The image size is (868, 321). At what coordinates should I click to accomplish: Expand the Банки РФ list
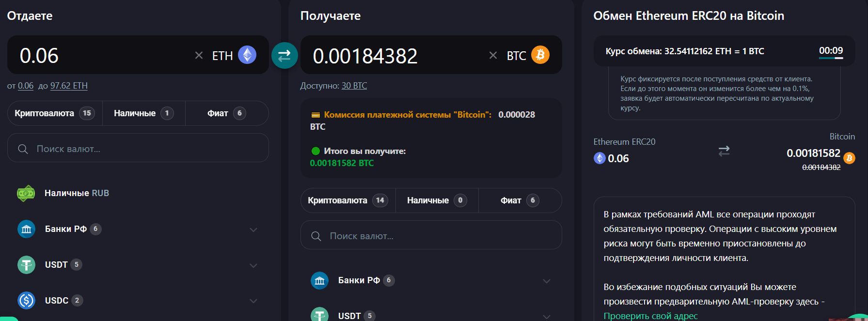[x=253, y=229]
